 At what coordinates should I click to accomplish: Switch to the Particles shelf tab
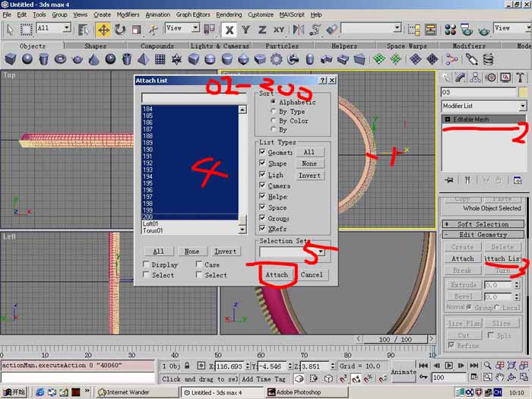(282, 46)
